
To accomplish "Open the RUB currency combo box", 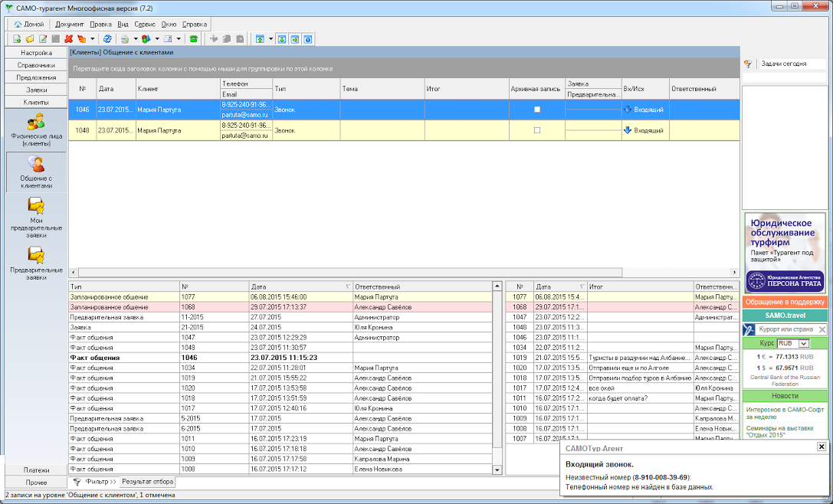I will (x=792, y=344).
